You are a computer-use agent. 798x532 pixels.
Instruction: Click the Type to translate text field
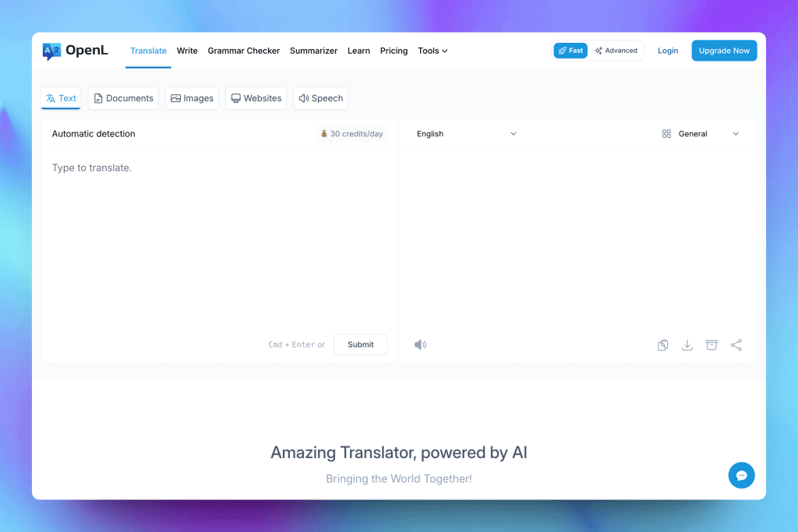tap(218, 234)
